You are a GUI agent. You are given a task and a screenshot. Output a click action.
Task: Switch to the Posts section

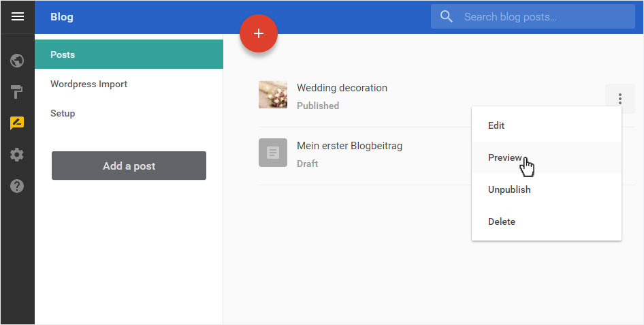click(x=129, y=55)
